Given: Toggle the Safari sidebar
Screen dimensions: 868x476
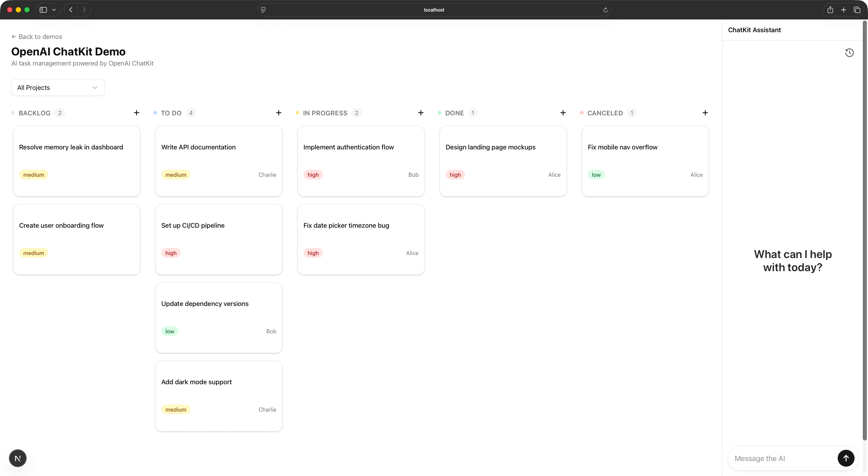Looking at the screenshot, I should tap(43, 10).
